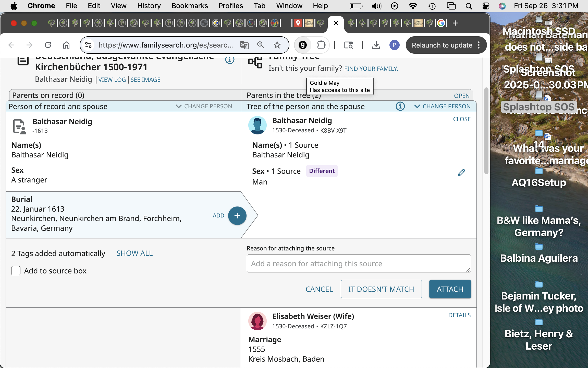Reload the page

48,45
